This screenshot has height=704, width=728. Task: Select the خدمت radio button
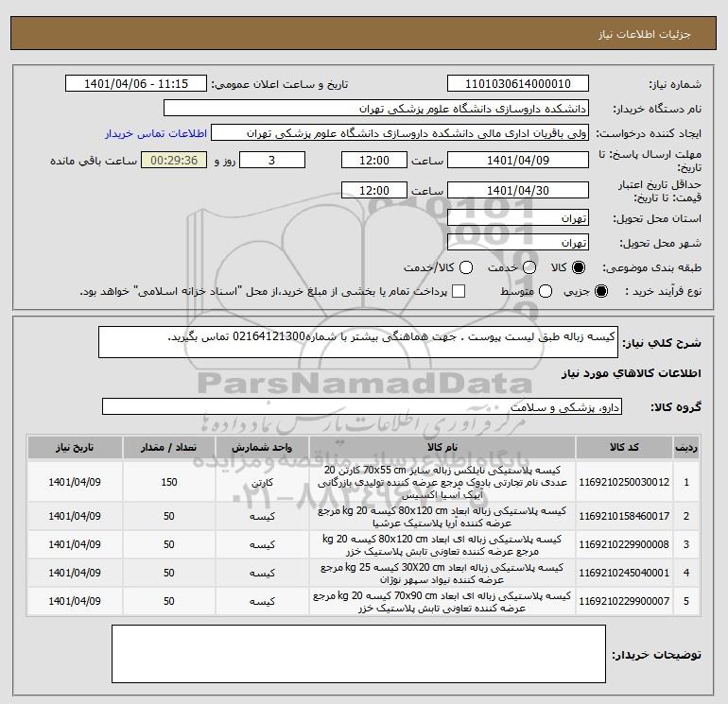pyautogui.click(x=529, y=267)
